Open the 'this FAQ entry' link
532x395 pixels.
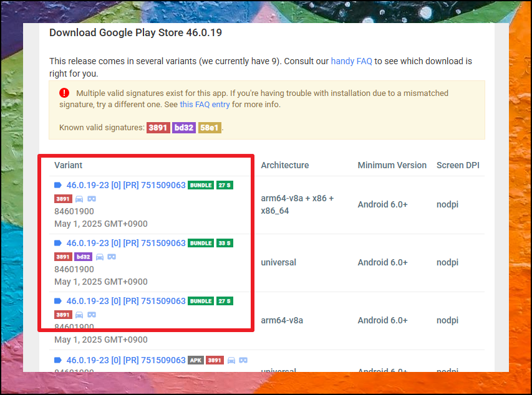tap(205, 105)
